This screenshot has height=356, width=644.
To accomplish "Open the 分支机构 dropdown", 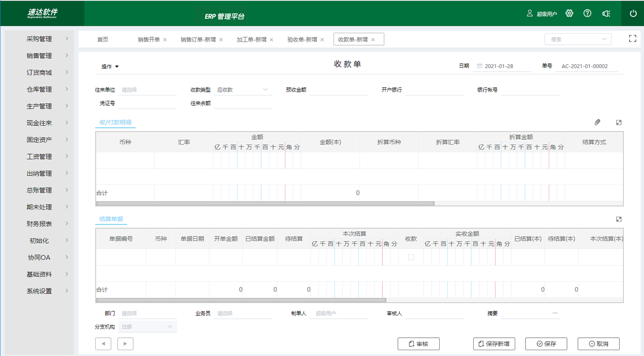I will click(148, 326).
